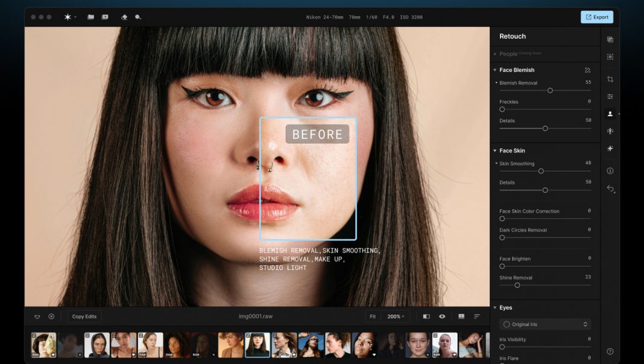Toggle the favorite heart icon bottom-left

tap(37, 316)
